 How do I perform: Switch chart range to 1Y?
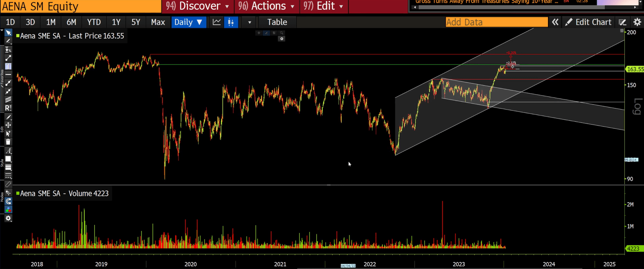116,22
